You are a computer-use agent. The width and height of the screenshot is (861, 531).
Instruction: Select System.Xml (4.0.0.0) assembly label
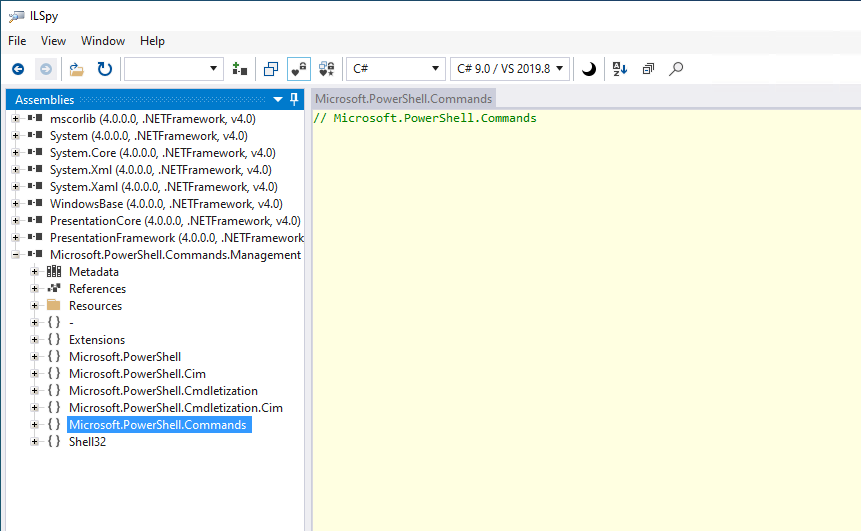click(x=160, y=170)
